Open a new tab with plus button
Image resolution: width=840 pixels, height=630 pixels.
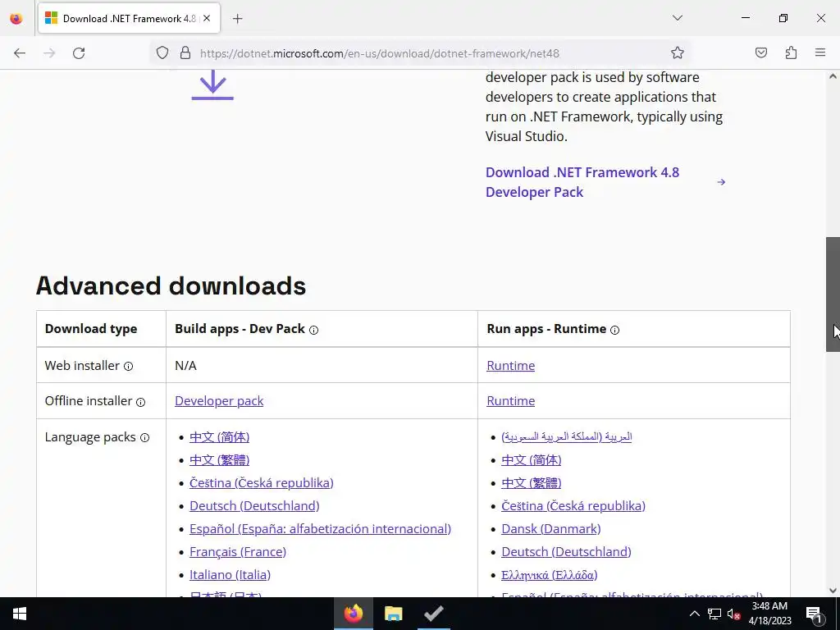237,19
